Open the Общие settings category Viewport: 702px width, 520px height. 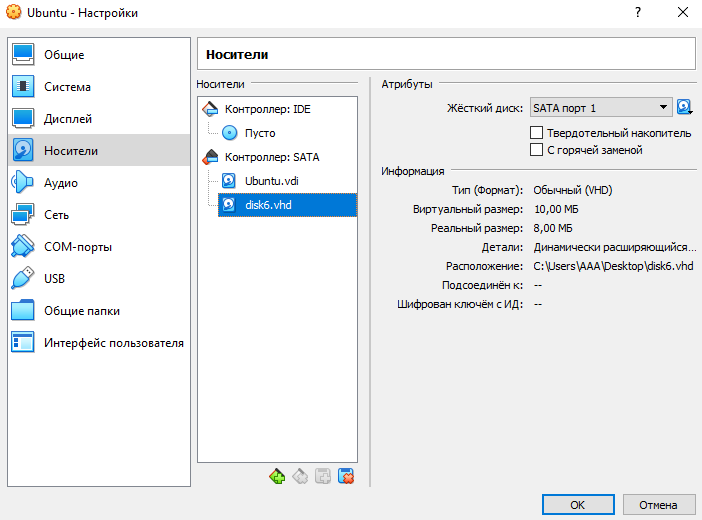pyautogui.click(x=99, y=55)
